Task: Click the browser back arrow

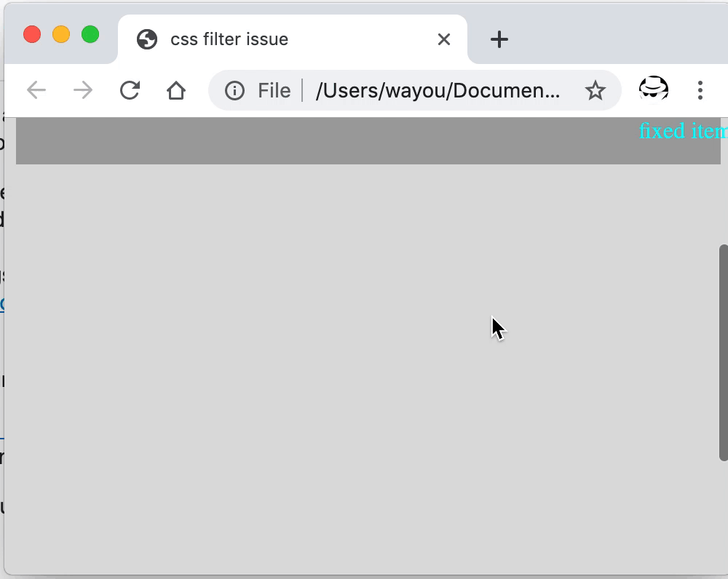Action: click(x=36, y=90)
